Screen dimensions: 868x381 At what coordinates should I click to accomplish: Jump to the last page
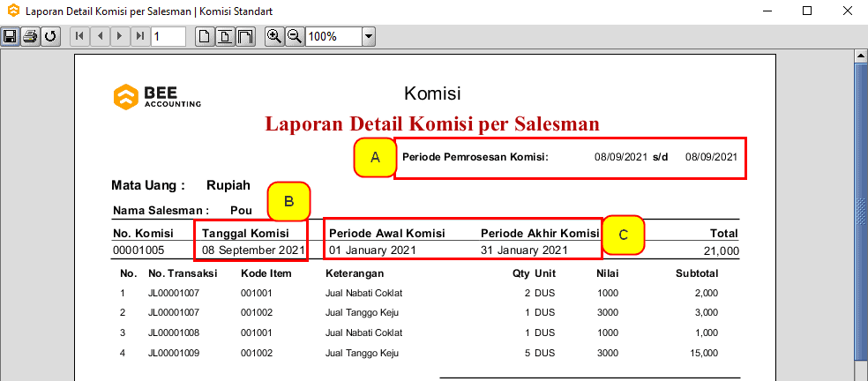tap(140, 36)
